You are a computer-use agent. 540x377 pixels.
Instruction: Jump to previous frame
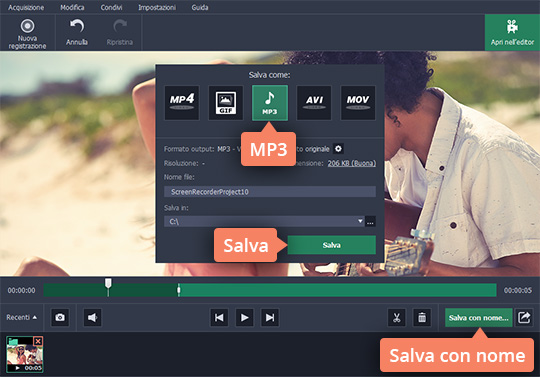(x=219, y=317)
